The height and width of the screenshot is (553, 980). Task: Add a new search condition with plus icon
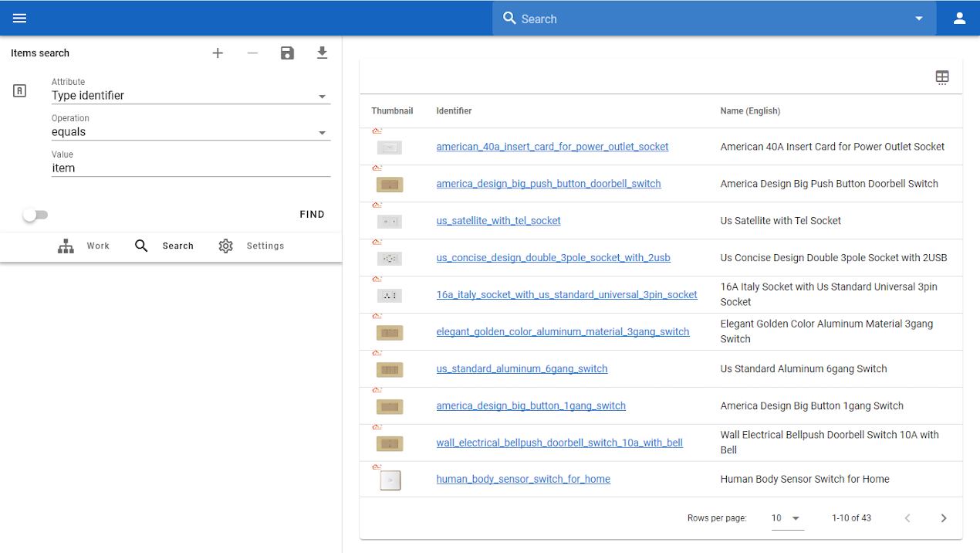point(218,53)
